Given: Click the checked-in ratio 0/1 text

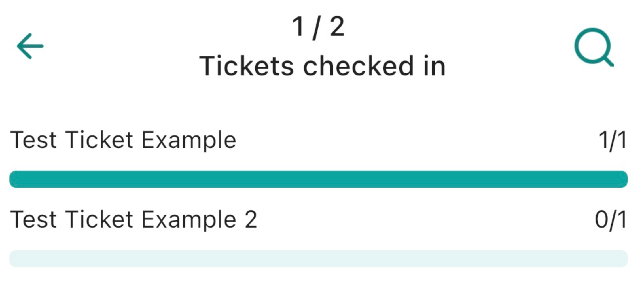Looking at the screenshot, I should point(611,219).
